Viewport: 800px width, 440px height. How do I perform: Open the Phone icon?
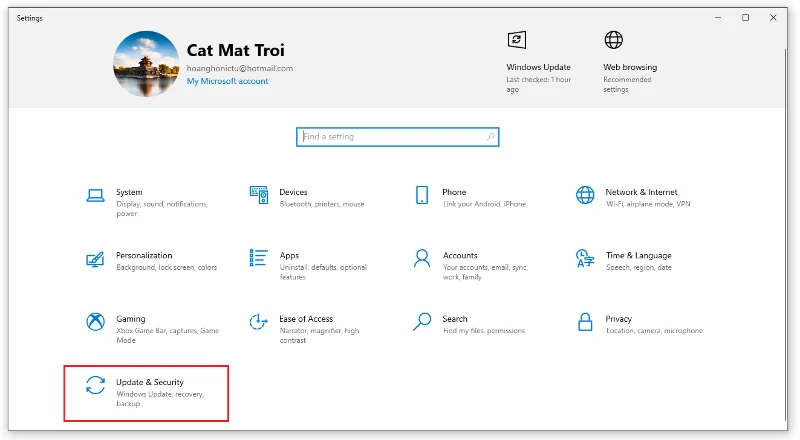tap(422, 195)
